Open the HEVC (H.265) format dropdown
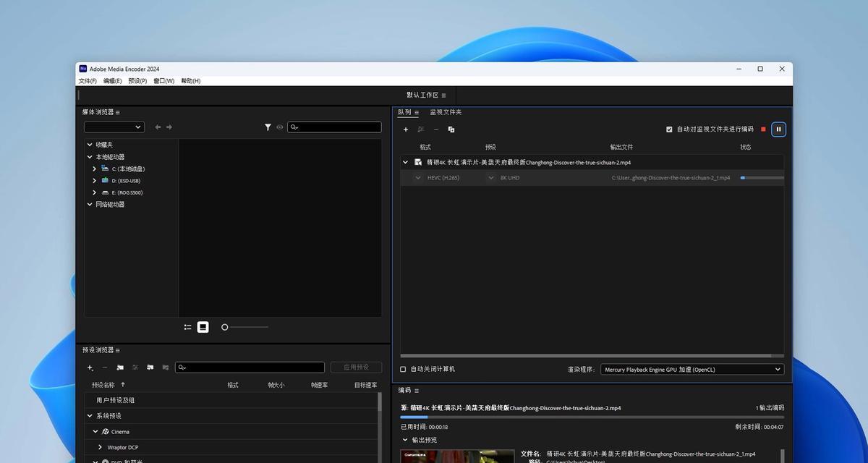Image resolution: width=868 pixels, height=463 pixels. (x=418, y=178)
